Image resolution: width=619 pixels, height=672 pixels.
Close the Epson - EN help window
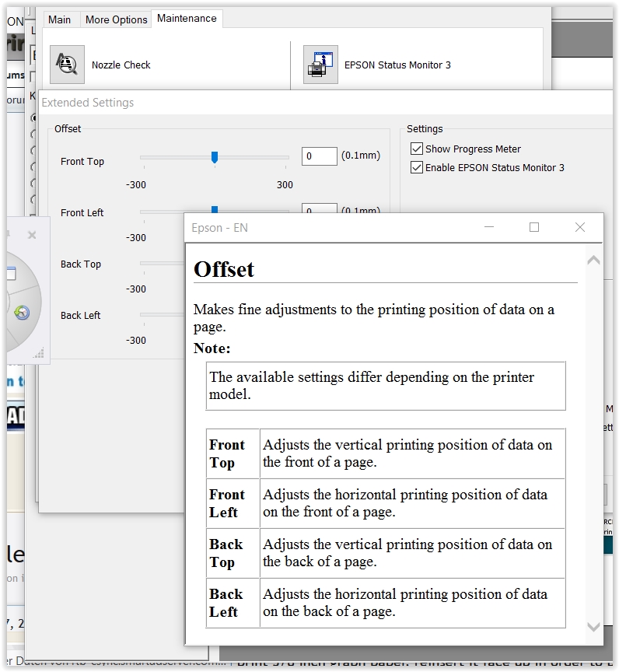click(x=579, y=227)
